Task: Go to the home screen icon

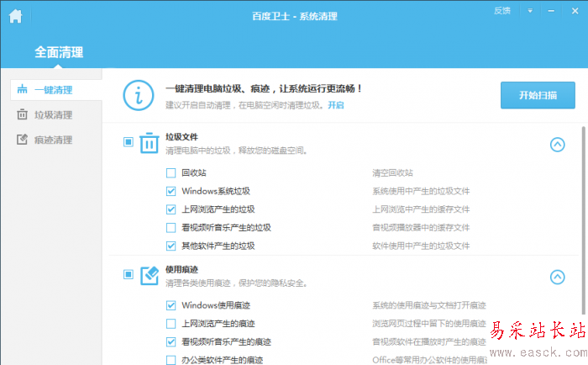Action: (16, 16)
